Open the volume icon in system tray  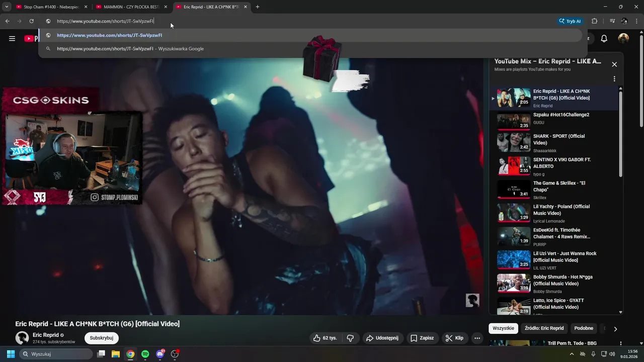click(612, 354)
